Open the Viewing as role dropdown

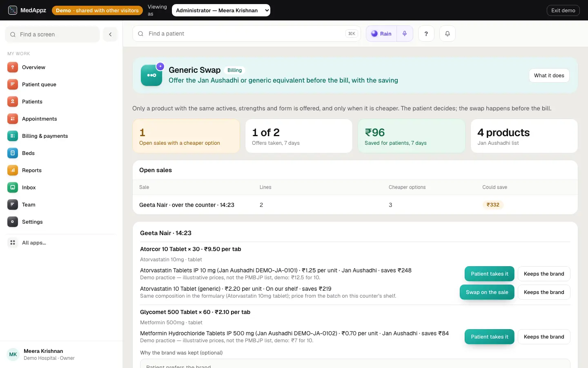(221, 10)
